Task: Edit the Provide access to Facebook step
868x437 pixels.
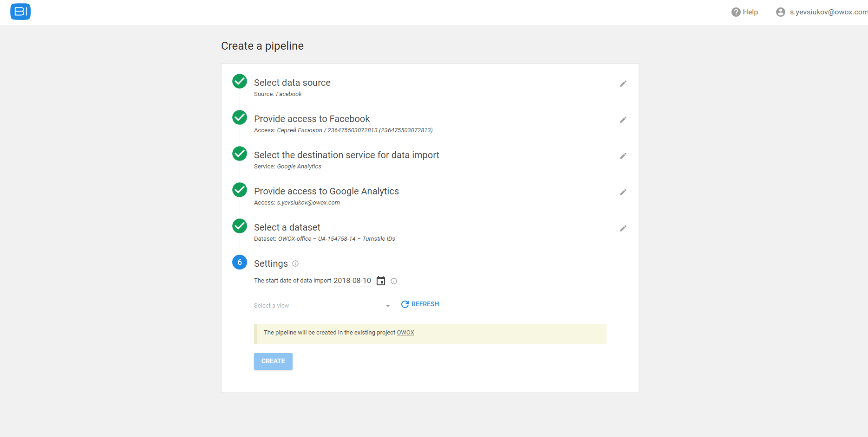Action: [x=623, y=120]
